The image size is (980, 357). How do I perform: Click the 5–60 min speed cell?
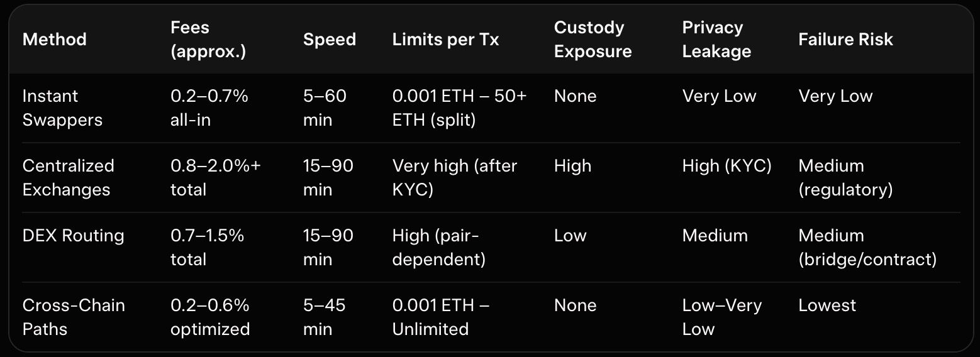tap(325, 108)
